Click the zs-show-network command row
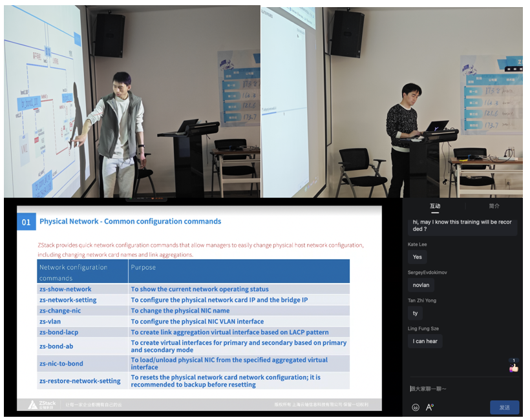Viewport: 530px width, 420px height. pyautogui.click(x=193, y=289)
